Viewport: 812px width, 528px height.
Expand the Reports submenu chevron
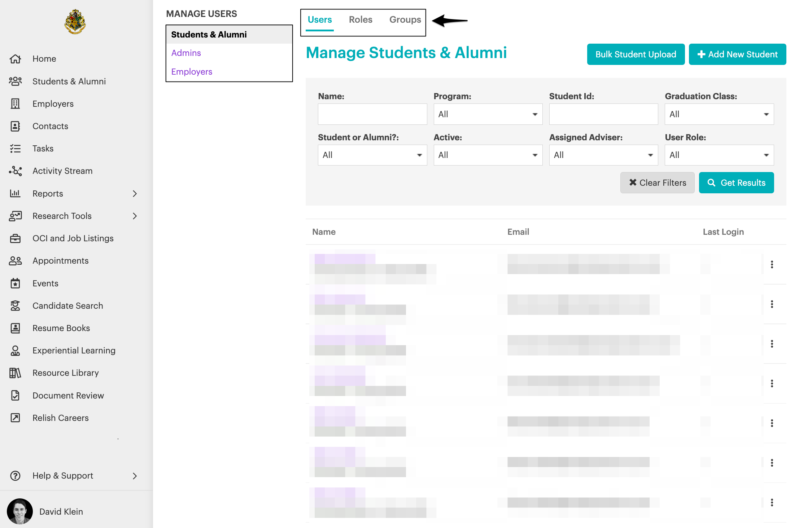click(x=135, y=194)
